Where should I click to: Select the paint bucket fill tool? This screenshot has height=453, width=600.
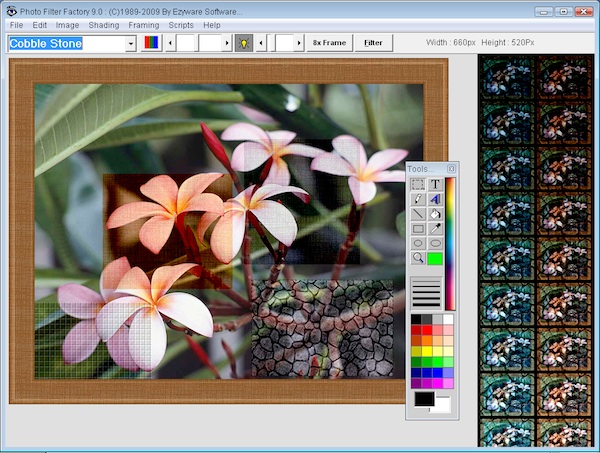pos(435,213)
